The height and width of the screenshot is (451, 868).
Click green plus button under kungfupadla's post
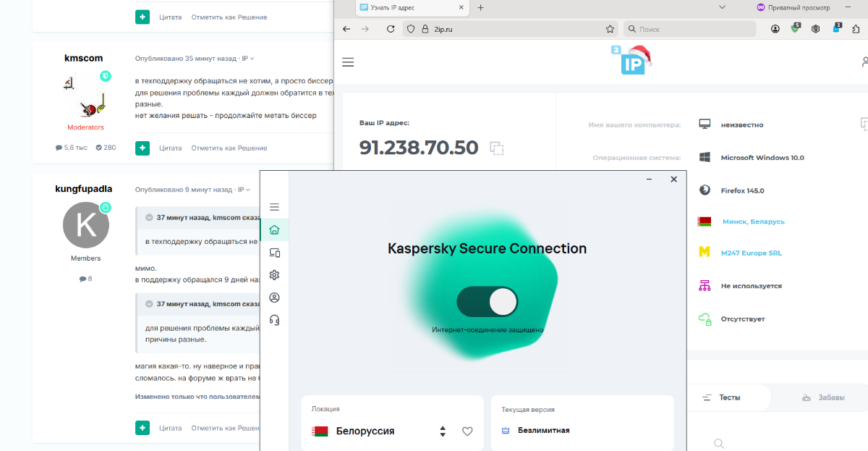[x=142, y=428]
